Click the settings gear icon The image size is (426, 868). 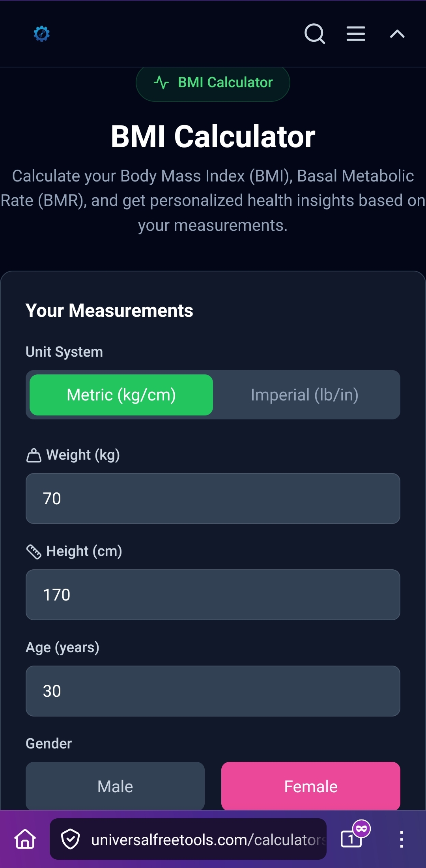point(42,34)
